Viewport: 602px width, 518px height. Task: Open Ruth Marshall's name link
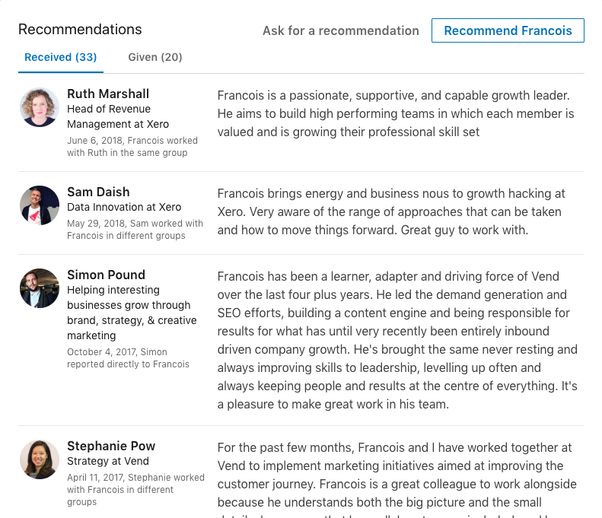pyautogui.click(x=109, y=94)
